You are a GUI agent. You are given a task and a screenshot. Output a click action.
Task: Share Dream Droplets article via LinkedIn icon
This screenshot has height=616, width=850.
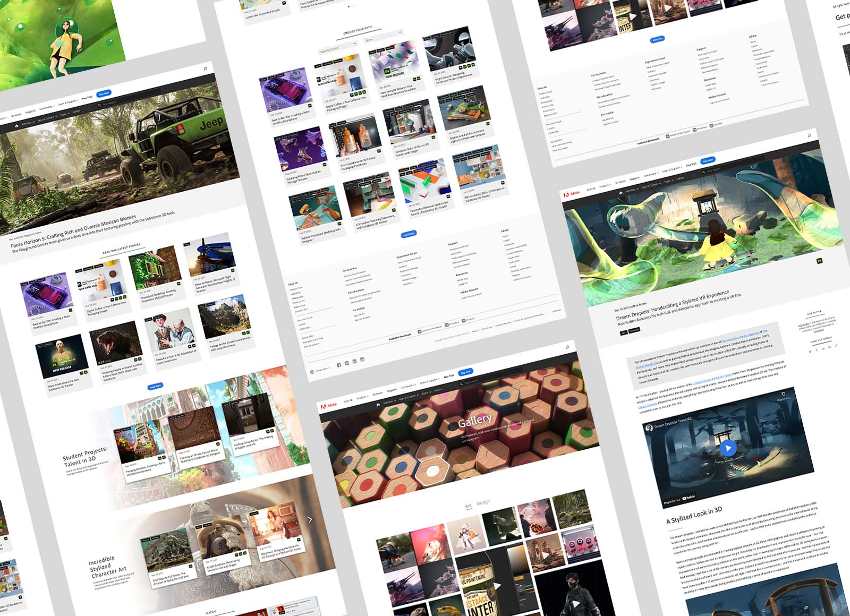click(830, 347)
